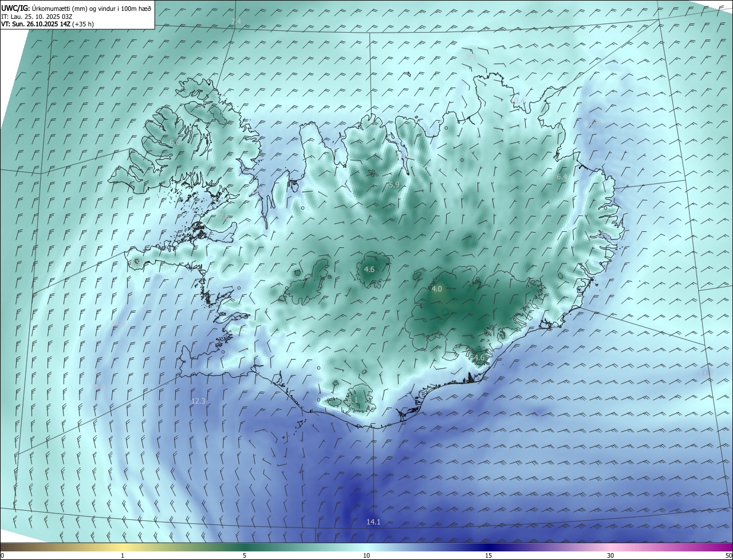Click the 14.1 value label over the sea
This screenshot has height=560, width=733.
[373, 522]
